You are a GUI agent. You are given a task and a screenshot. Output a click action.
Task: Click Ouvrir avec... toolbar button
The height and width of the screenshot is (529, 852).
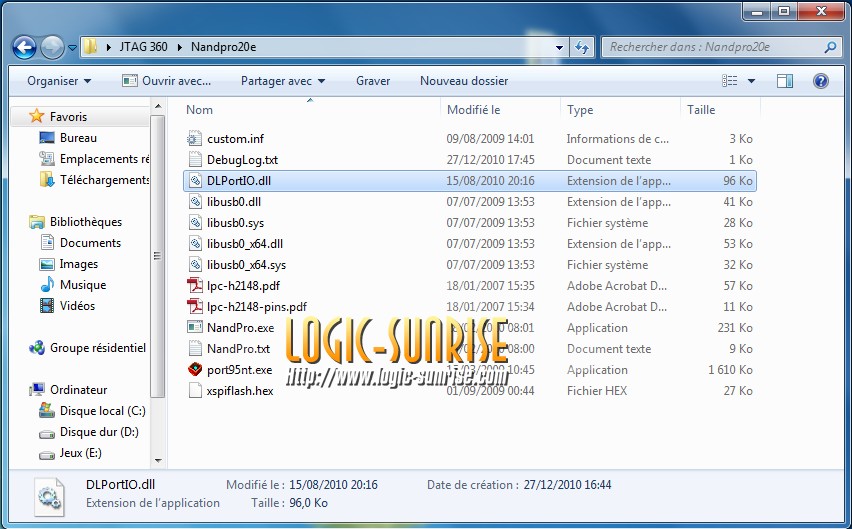166,81
